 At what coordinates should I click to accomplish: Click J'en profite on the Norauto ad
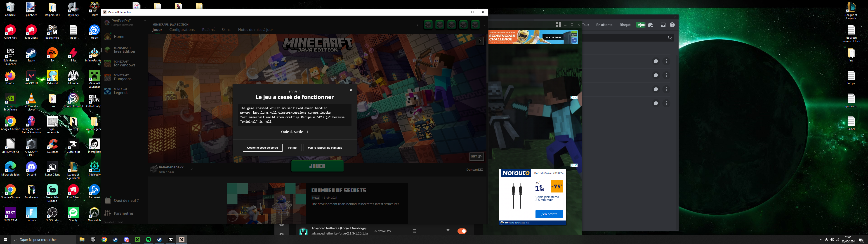[x=549, y=214]
